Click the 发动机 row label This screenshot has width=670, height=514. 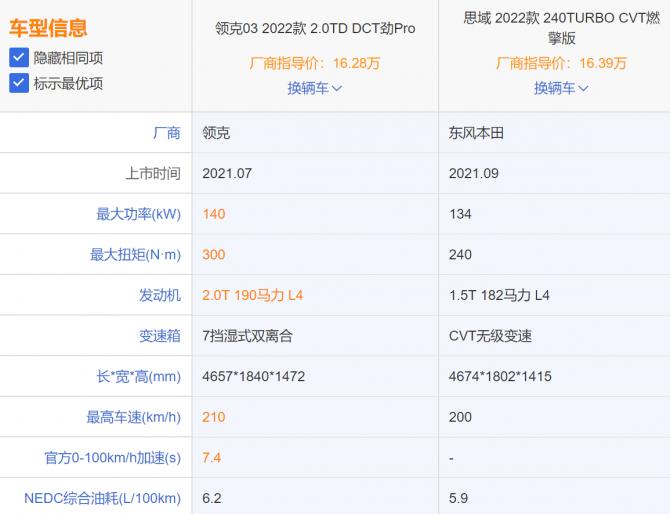159,296
